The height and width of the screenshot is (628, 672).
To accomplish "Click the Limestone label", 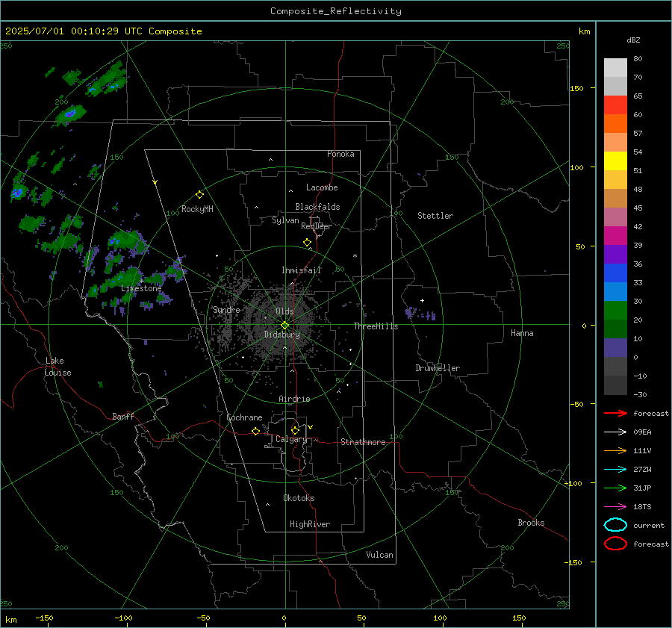I will coord(141,288).
